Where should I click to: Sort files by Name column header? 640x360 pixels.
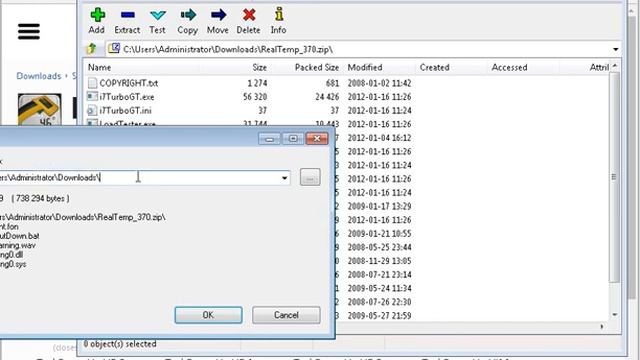pos(100,67)
